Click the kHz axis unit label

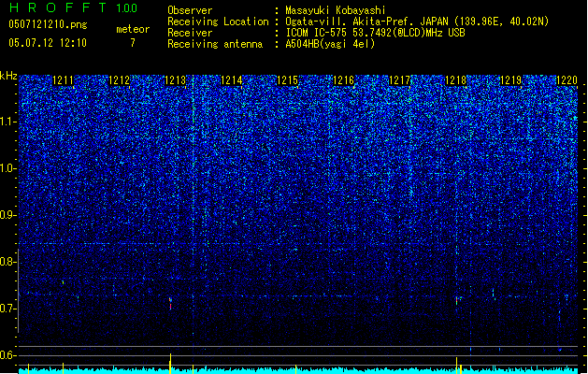pos(8,76)
